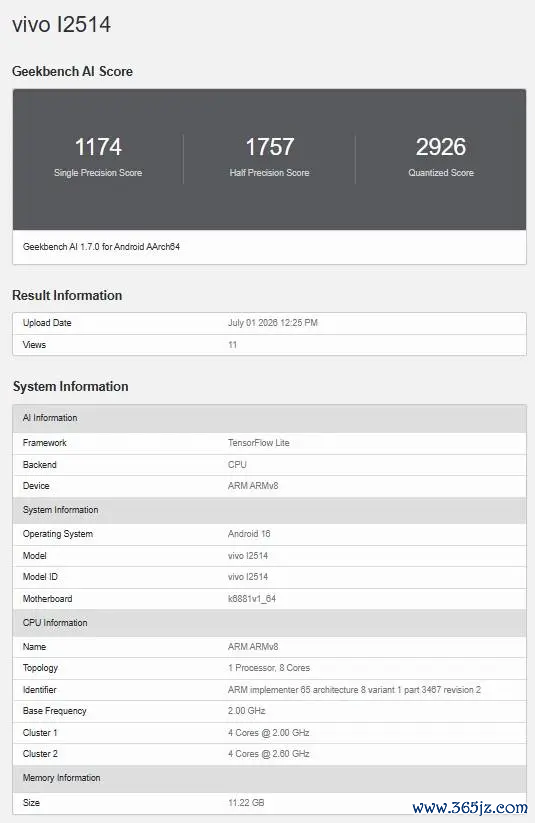Click the CPU Information section header
The height and width of the screenshot is (823, 535).
pyautogui.click(x=269, y=623)
